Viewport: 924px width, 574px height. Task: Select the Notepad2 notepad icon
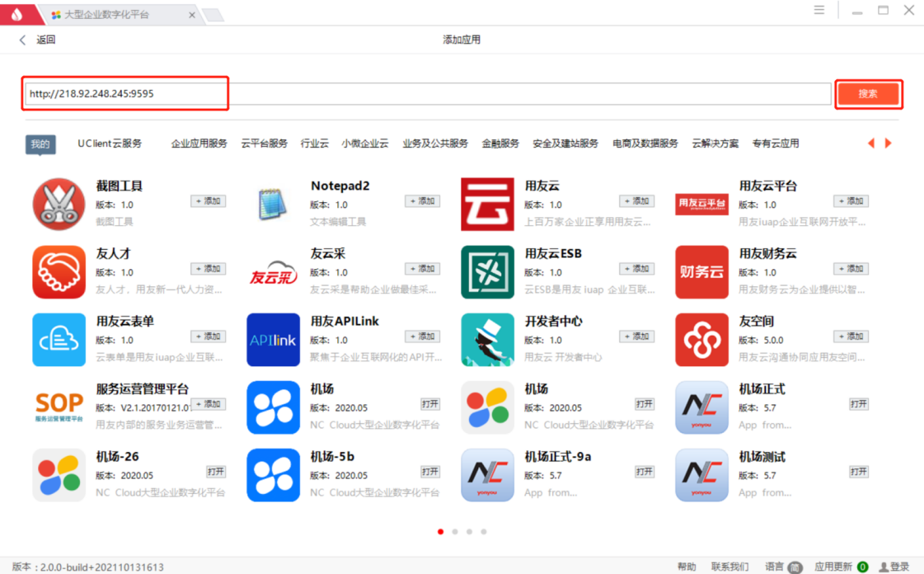pos(273,204)
